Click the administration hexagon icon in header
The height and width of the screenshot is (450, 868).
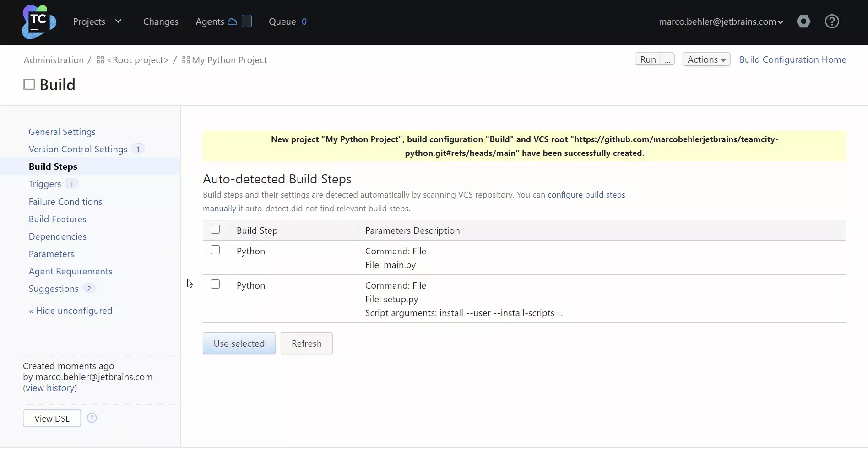tap(803, 21)
